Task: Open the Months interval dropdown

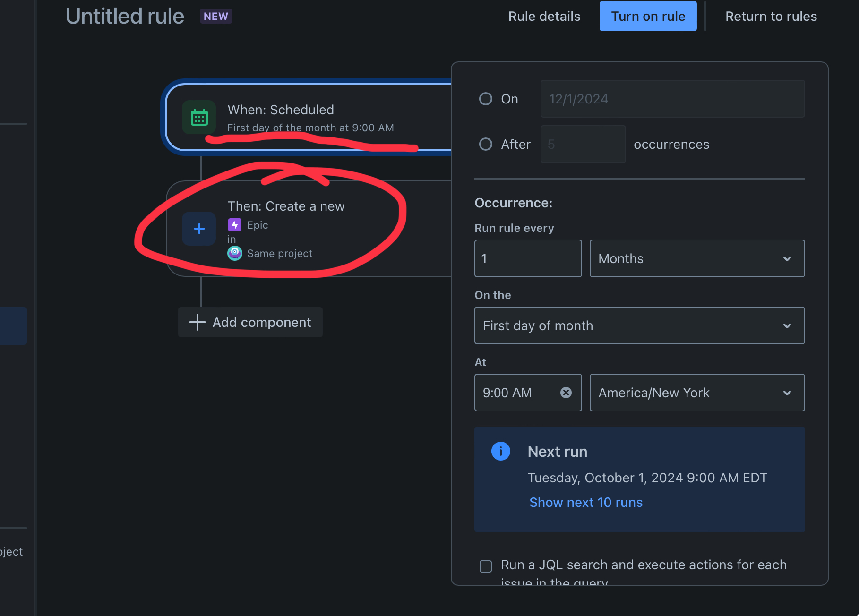Action: point(696,258)
